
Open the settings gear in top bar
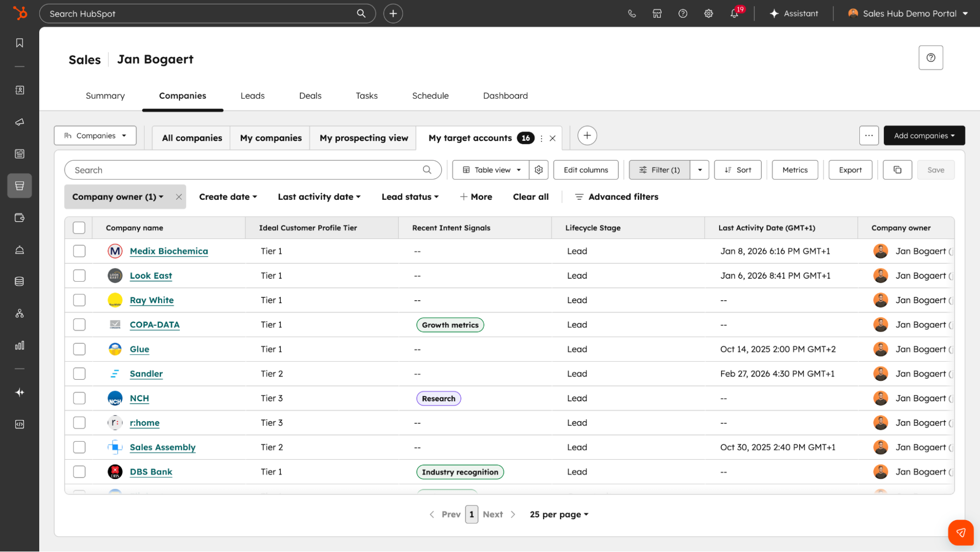[x=709, y=14]
